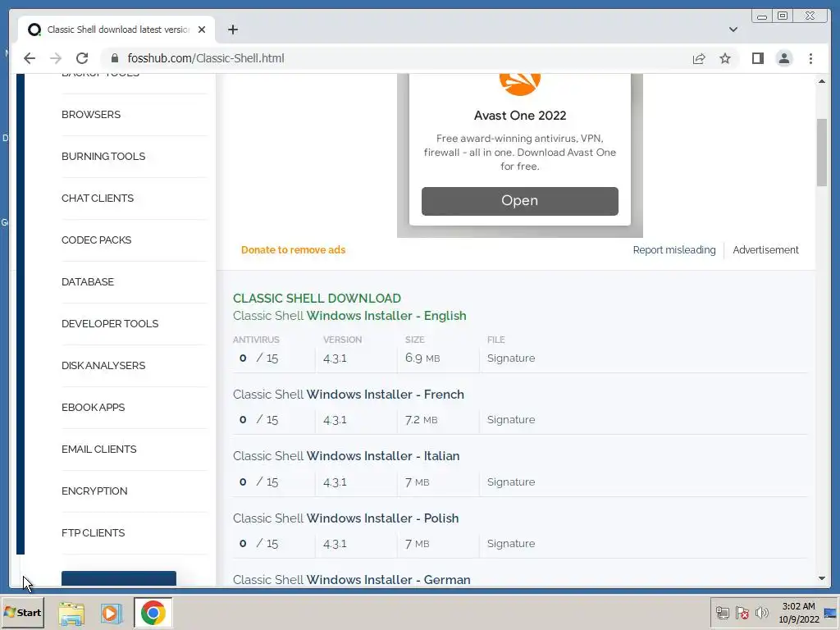
Task: Click the 6.9 MB size value
Action: [422, 358]
